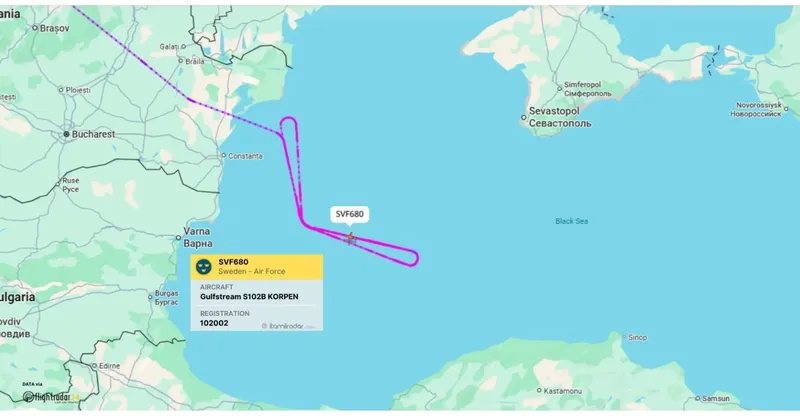The width and height of the screenshot is (800, 416).
Task: Click the Simferopol city marker
Action: 560,88
